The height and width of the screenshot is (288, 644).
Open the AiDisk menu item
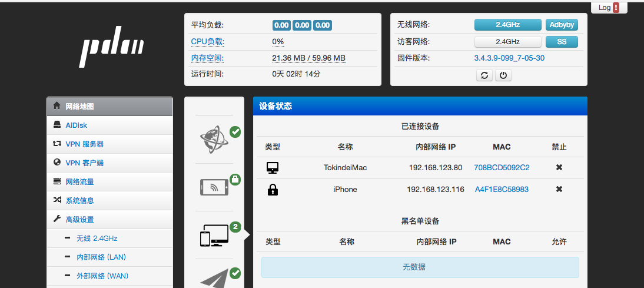pos(77,125)
